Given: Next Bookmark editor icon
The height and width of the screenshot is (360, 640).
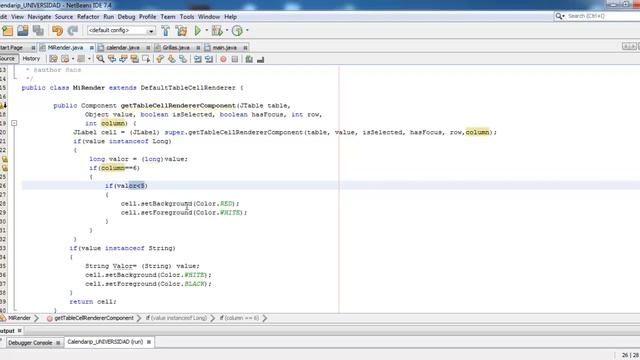Looking at the screenshot, I should (171, 59).
